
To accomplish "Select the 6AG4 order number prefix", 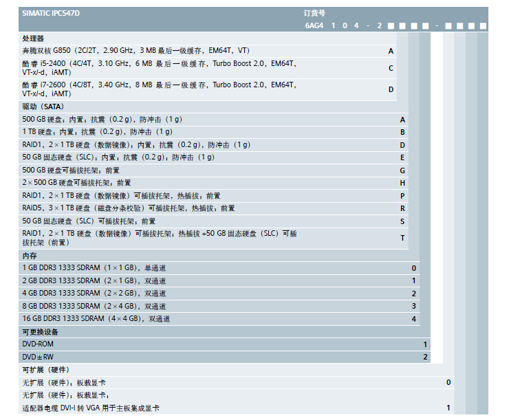I will pos(313,26).
